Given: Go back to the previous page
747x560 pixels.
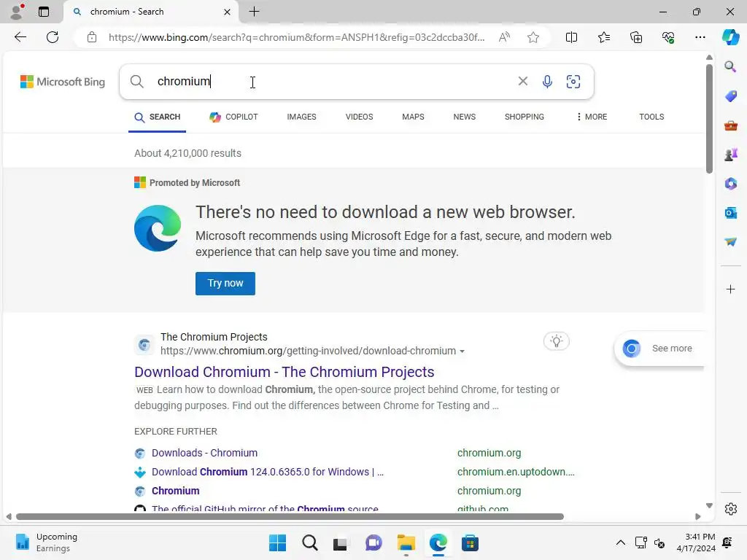Looking at the screenshot, I should coord(20,37).
